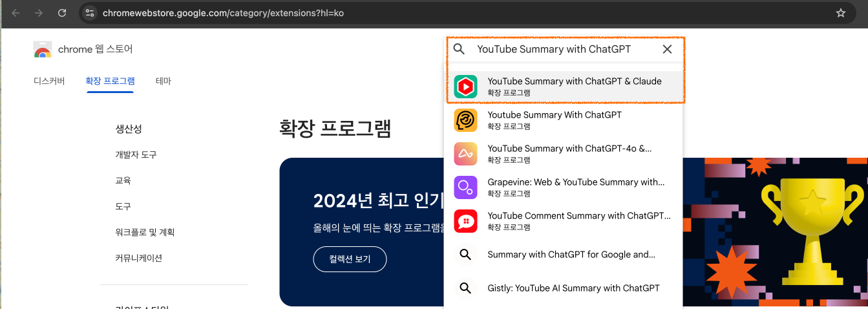Click the 2024년 최고 인기 banner heading
This screenshot has height=309, width=868.
tap(378, 201)
